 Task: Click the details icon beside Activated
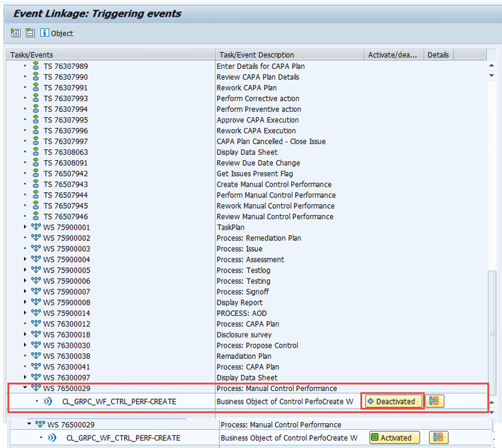tap(440, 437)
